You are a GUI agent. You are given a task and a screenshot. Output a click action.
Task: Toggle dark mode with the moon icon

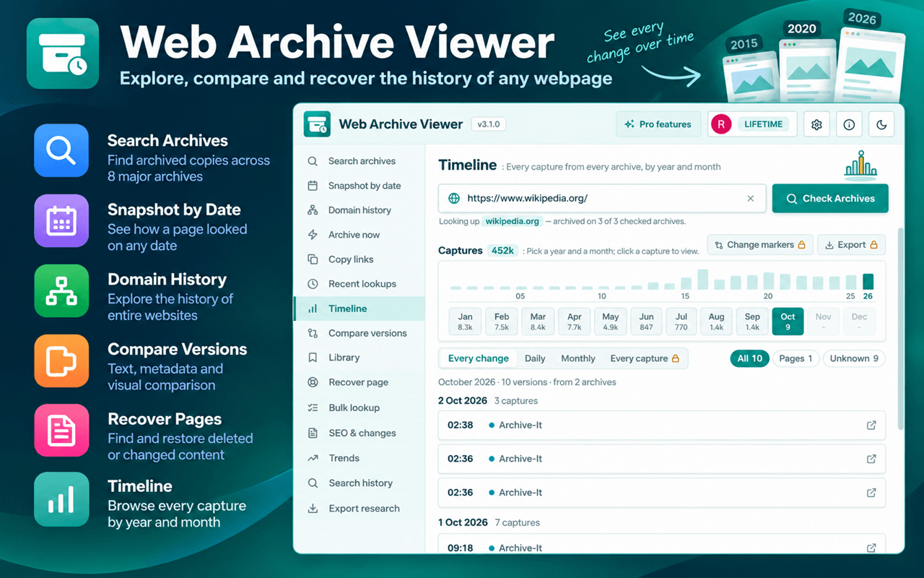tap(881, 124)
